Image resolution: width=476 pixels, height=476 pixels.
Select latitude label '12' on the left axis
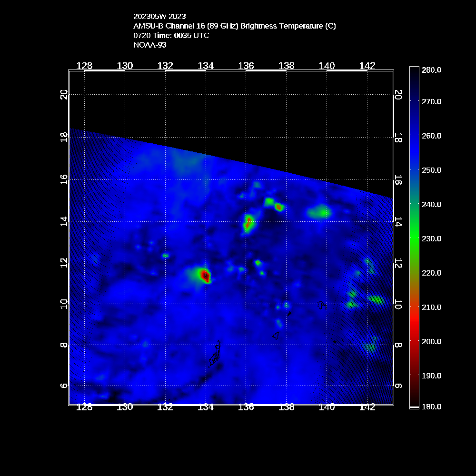64,263
